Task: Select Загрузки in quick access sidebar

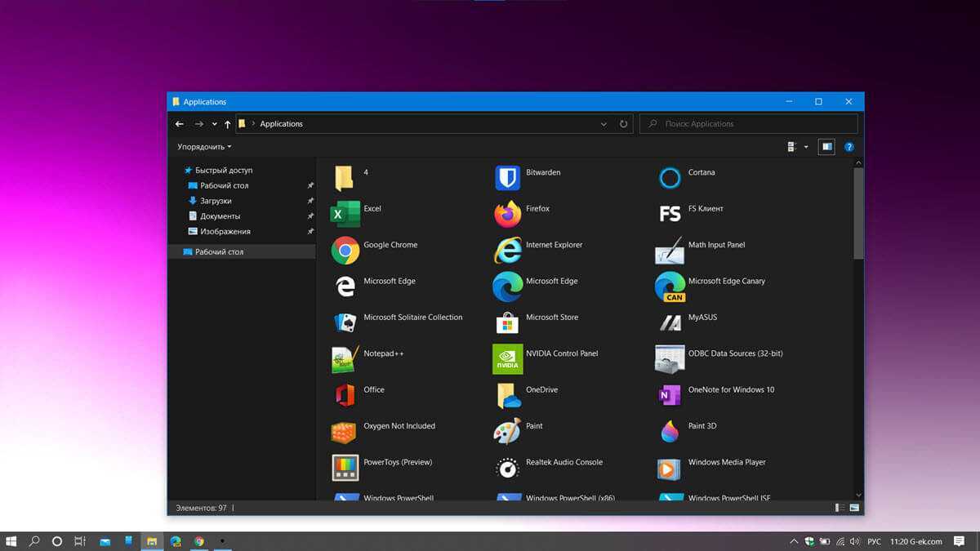Action: tap(216, 201)
